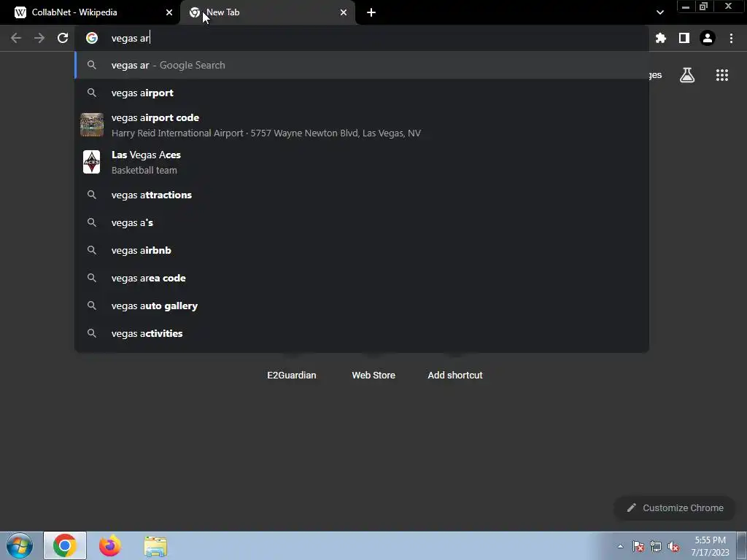This screenshot has width=747, height=560.
Task: Click the Google logo in address bar
Action: pyautogui.click(x=92, y=38)
